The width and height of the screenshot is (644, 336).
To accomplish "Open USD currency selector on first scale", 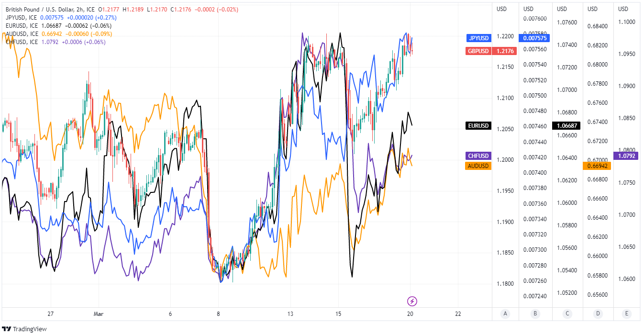I will (501, 9).
